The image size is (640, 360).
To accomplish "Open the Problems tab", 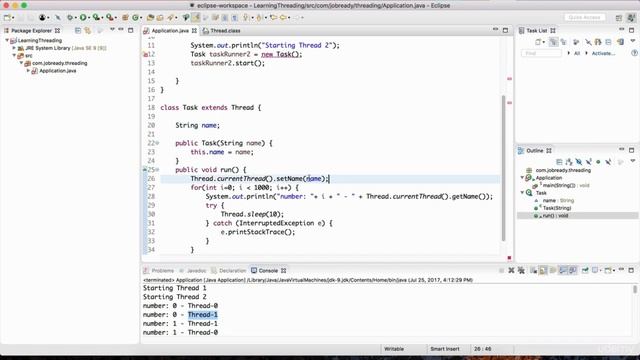I will pos(159,271).
